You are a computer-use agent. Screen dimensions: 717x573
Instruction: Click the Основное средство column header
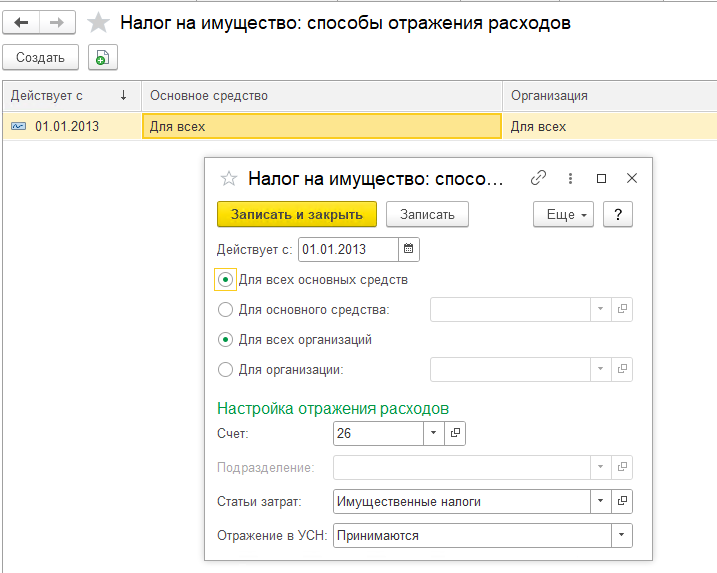pos(322,96)
